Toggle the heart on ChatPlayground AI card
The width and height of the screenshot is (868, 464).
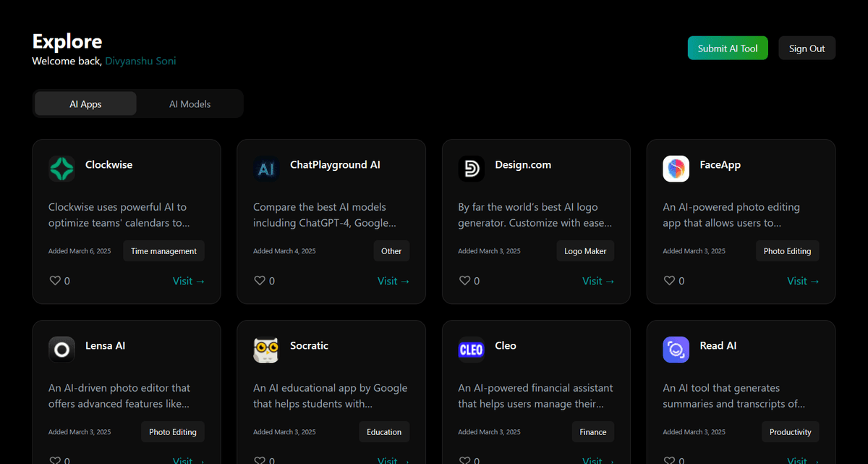260,281
